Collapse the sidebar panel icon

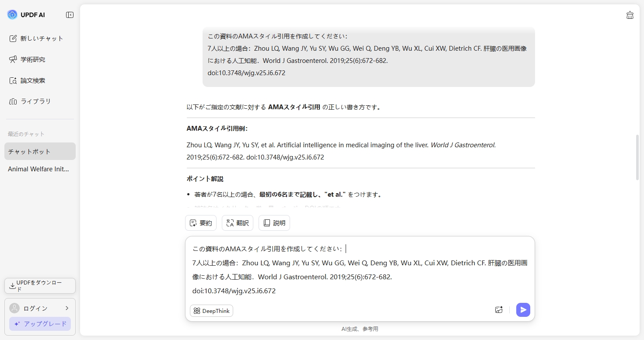click(70, 15)
